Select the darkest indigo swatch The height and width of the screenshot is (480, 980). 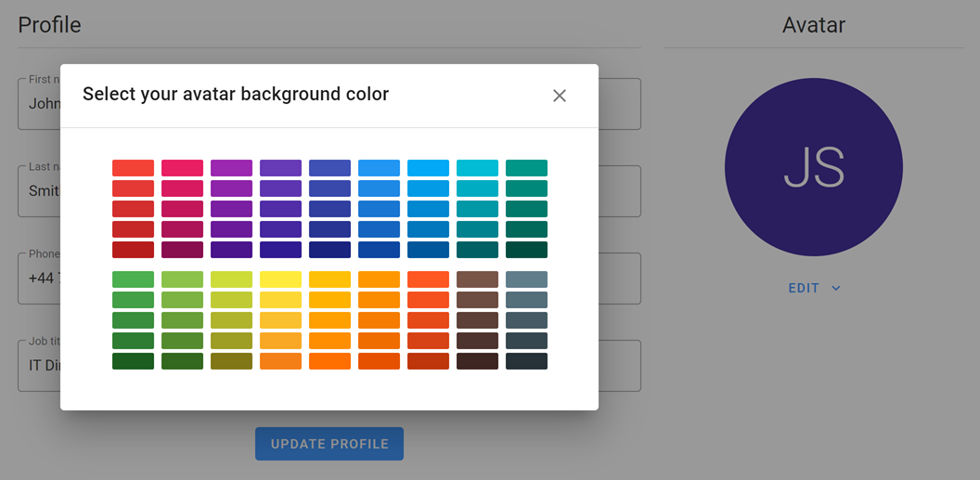[329, 250]
